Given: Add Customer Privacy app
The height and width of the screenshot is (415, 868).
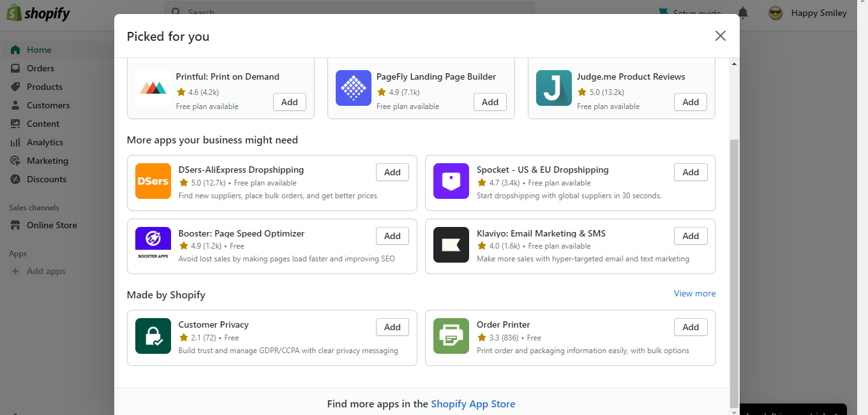Looking at the screenshot, I should tap(393, 327).
